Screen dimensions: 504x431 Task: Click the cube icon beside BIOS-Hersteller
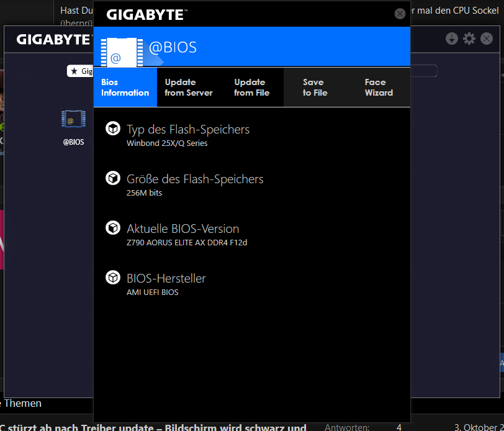tap(113, 278)
